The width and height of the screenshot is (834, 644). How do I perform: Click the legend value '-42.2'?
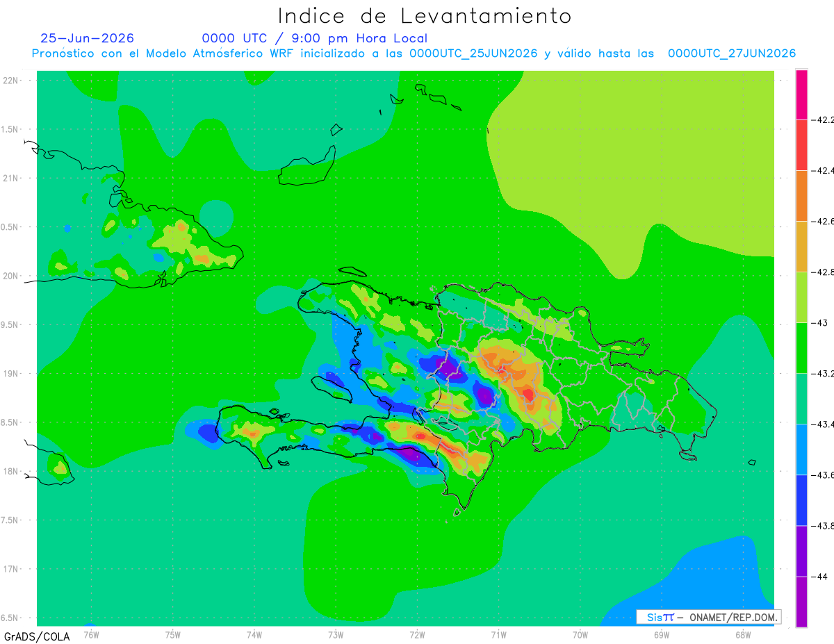tap(823, 119)
